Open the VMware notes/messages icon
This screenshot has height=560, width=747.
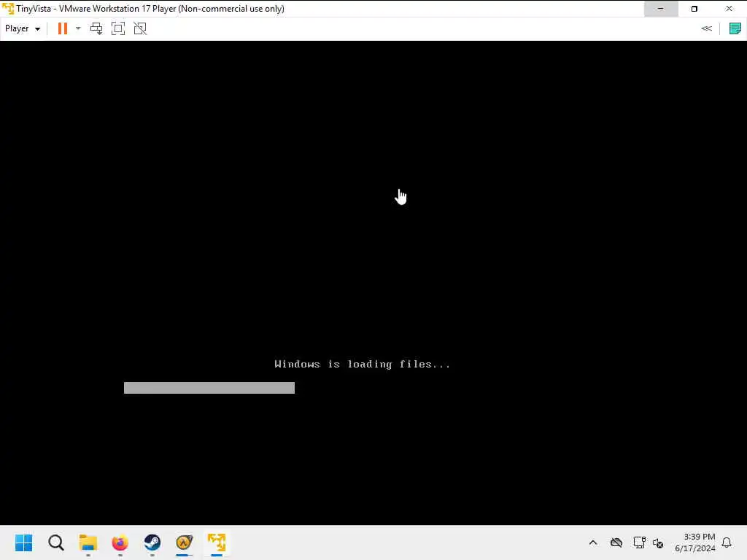coord(735,28)
